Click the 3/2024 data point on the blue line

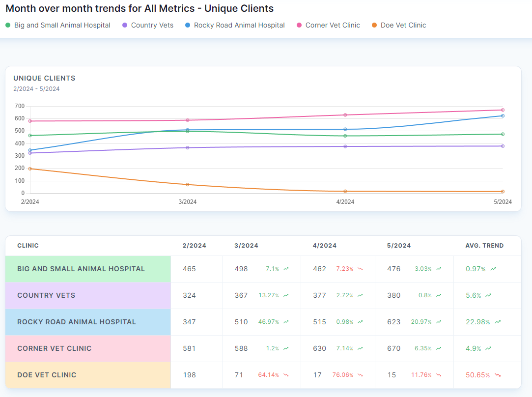coord(187,130)
